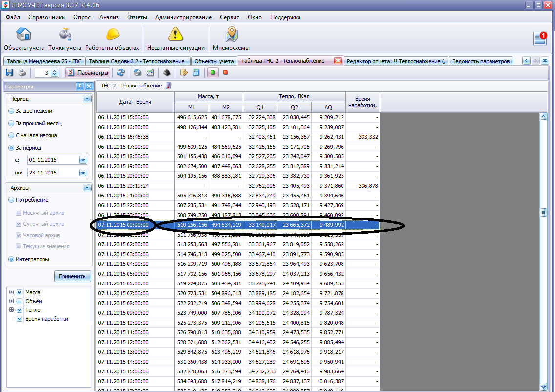Toggle the Часовой архив checkbox

coord(19,235)
